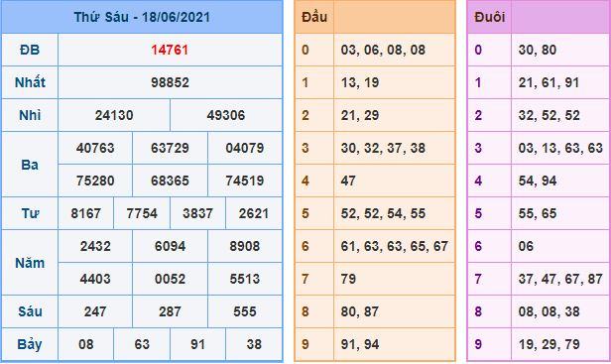Click the 08 cell in the Bảy row

click(x=85, y=344)
